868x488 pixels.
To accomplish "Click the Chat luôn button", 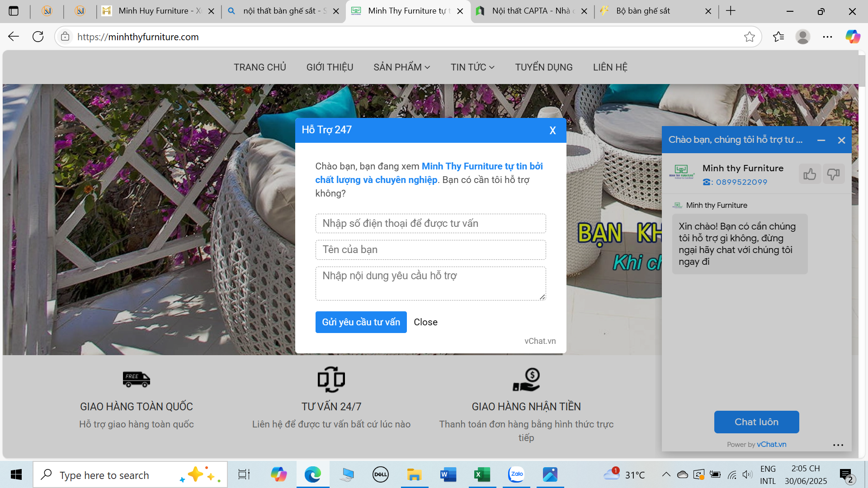I will (756, 422).
